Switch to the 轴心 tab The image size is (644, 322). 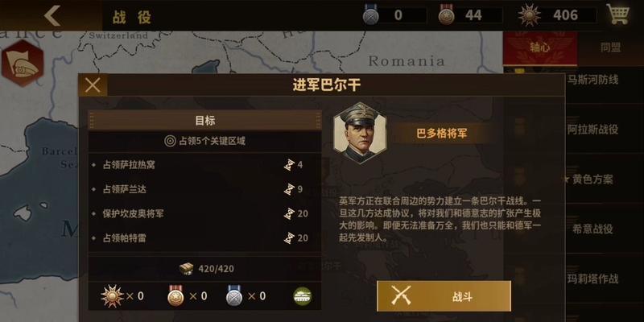[539, 47]
